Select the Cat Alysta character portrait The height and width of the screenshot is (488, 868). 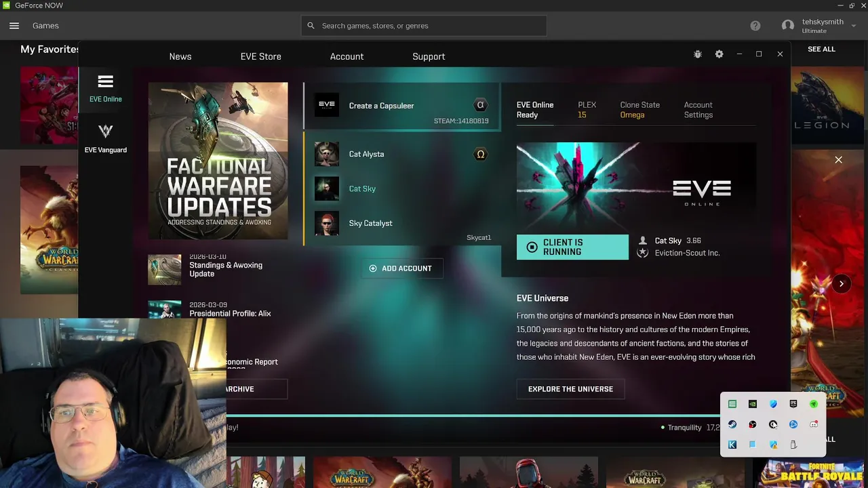[x=326, y=154]
